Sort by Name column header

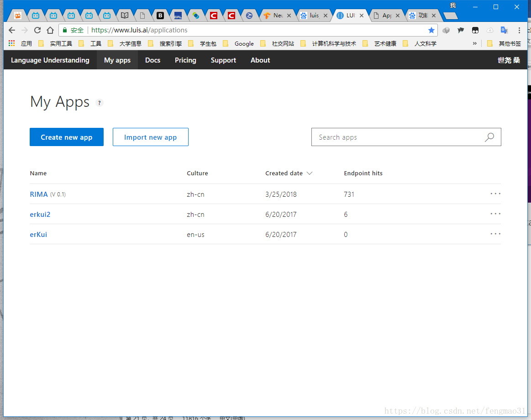coord(38,173)
